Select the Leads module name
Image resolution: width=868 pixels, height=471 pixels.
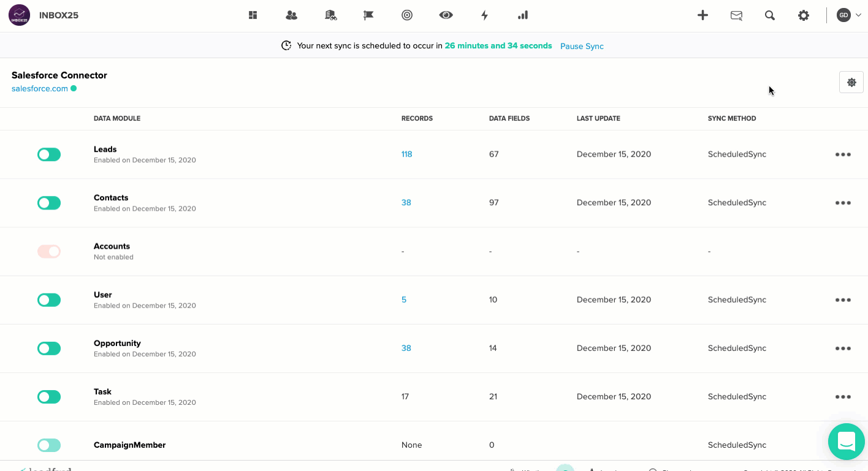pos(105,149)
